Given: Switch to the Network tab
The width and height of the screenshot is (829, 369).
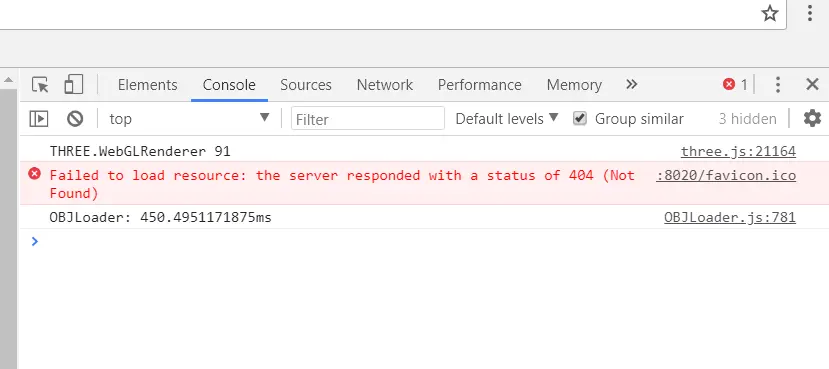Looking at the screenshot, I should click(x=385, y=85).
